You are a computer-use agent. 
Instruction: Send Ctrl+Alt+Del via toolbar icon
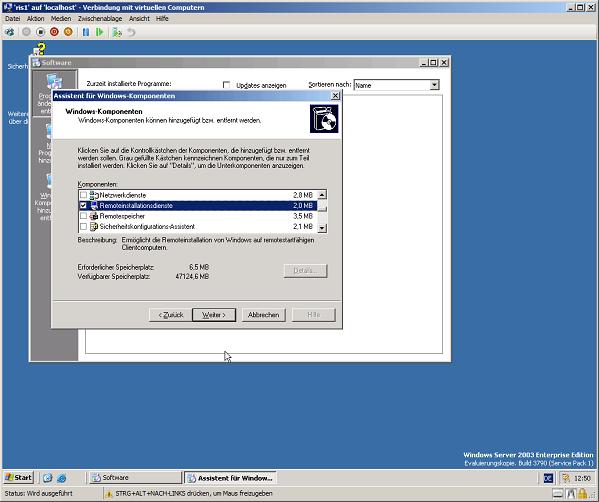point(9,32)
